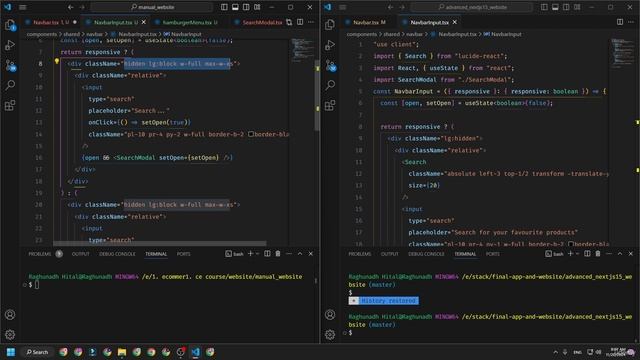This screenshot has width=640, height=360.
Task: Open Run and Debug in right window
Action: point(330,45)
